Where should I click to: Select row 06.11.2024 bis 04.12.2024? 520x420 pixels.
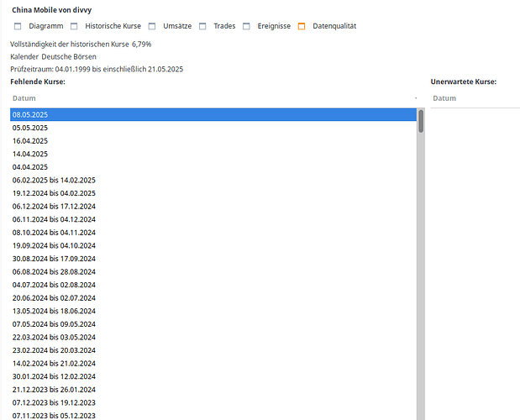point(213,219)
